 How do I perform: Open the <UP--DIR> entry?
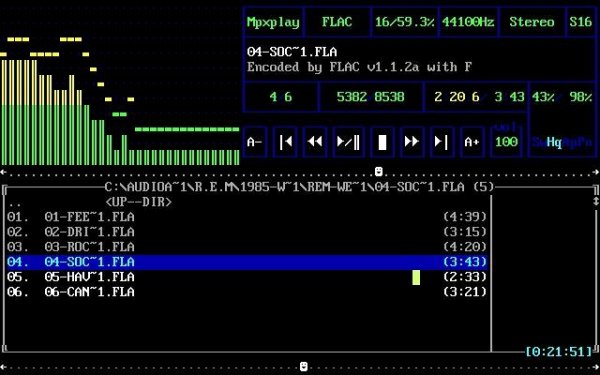[139, 202]
